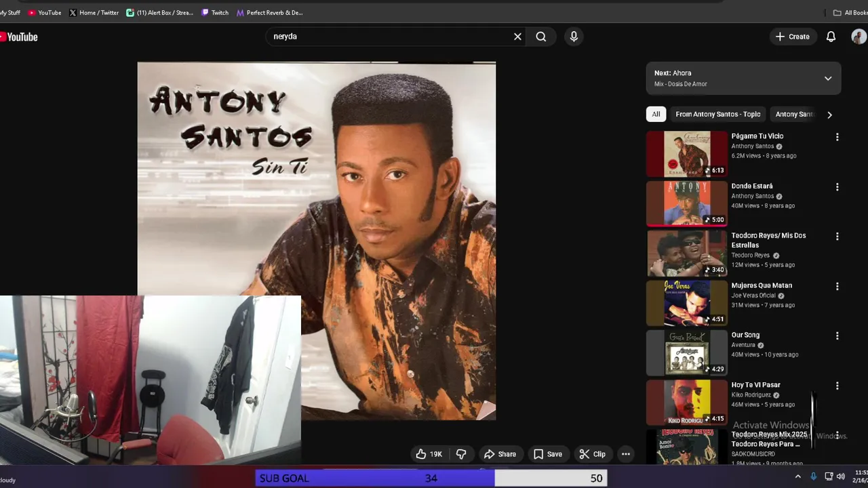Create a Clip of the video
This screenshot has width=868, height=488.
(592, 454)
